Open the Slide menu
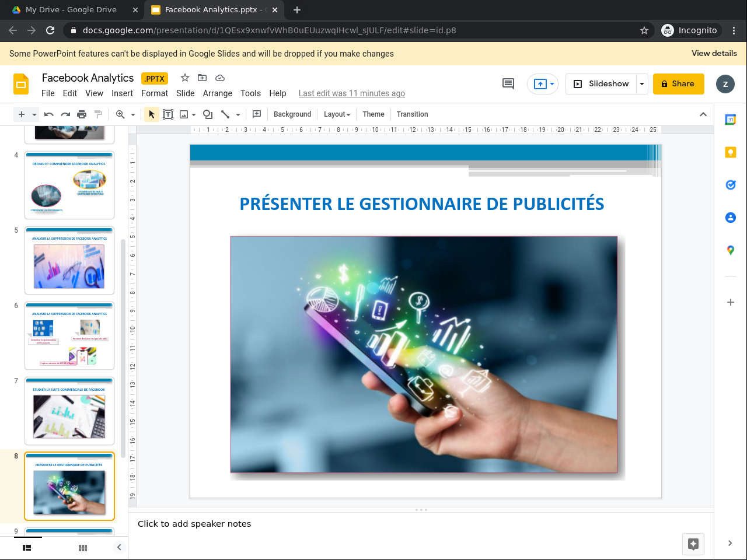Image resolution: width=747 pixels, height=560 pixels. [x=186, y=93]
